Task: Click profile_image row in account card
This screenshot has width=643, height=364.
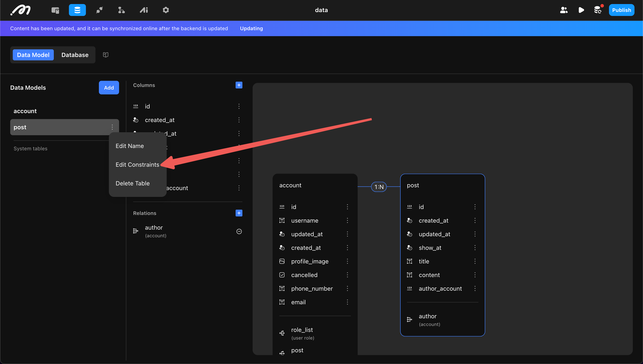Action: coord(315,261)
